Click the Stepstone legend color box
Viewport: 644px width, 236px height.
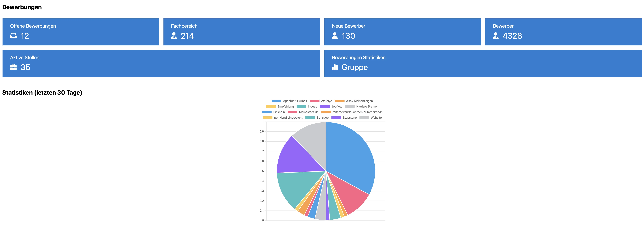tap(336, 118)
